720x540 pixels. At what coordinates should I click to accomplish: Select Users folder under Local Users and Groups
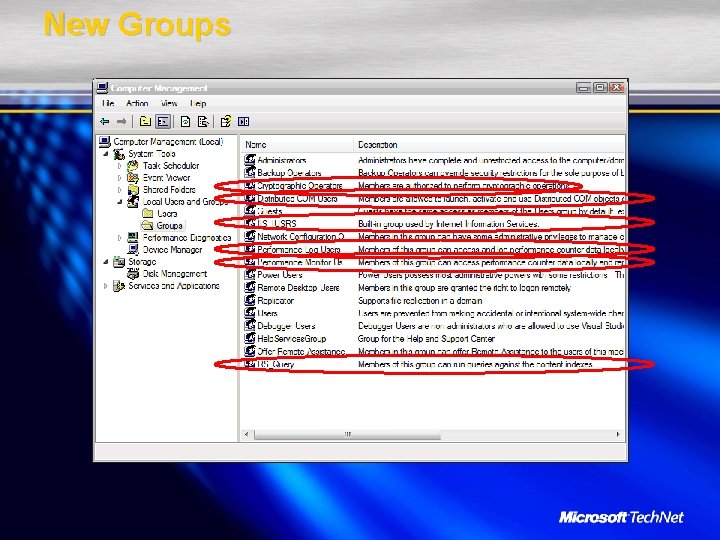[x=167, y=214]
